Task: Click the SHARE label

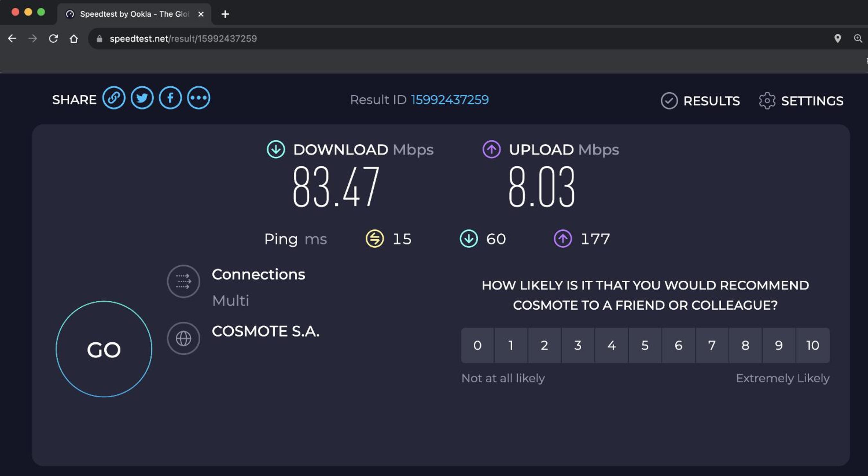Action: click(x=74, y=100)
